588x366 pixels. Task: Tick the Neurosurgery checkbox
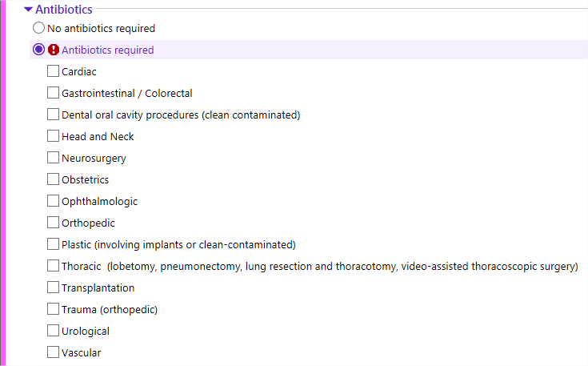click(x=53, y=158)
